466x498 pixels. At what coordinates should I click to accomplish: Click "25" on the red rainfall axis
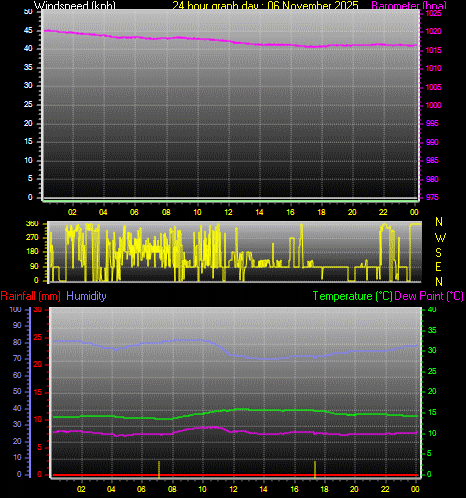(38, 338)
